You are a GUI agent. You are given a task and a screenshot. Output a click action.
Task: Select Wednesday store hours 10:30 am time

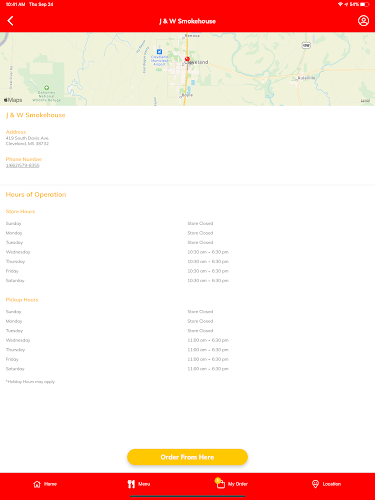tap(208, 252)
